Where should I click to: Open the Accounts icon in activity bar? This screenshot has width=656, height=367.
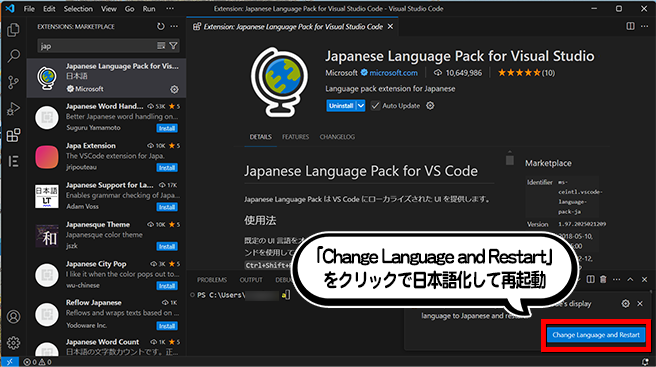(x=13, y=317)
